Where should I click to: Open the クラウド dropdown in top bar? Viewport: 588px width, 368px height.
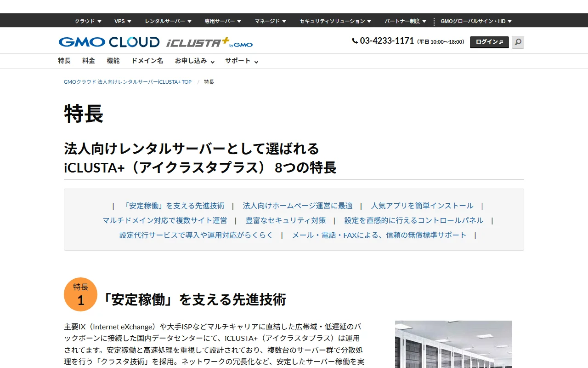pos(88,21)
